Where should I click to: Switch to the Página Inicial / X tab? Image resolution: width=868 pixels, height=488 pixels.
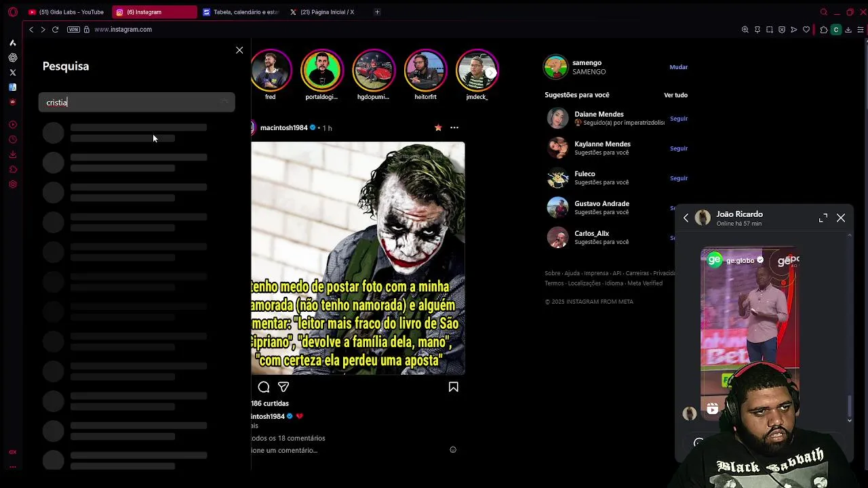[328, 12]
